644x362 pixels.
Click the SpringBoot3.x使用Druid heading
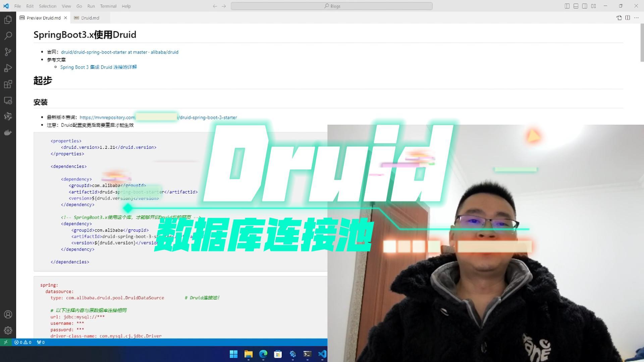[85, 35]
